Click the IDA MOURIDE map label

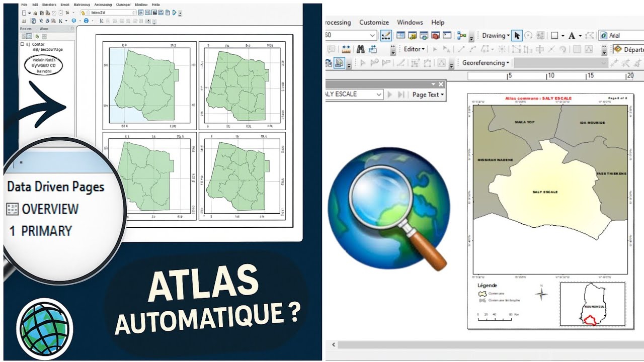(592, 123)
